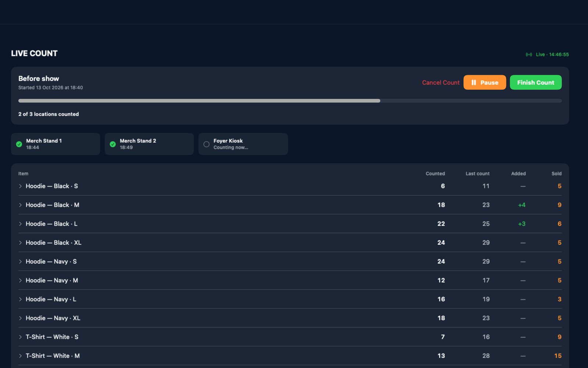The image size is (588, 368).
Task: Expand the T-Shirt — White · S row
Action: 20,337
